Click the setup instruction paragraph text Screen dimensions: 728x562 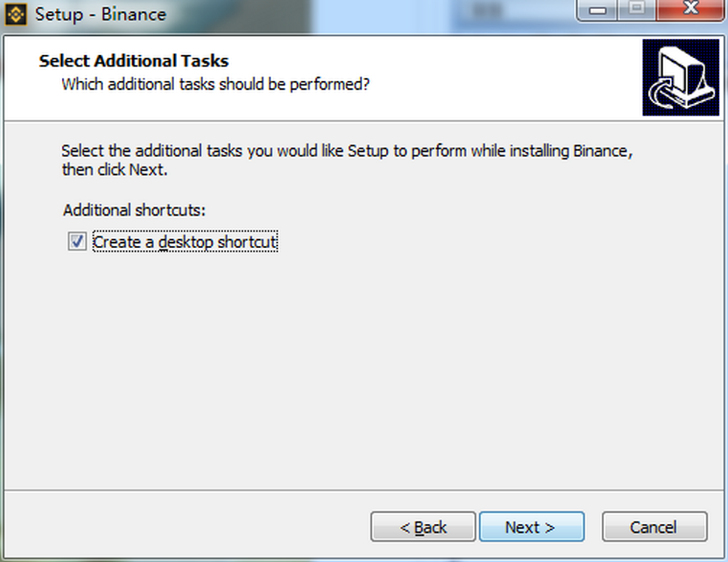point(347,160)
